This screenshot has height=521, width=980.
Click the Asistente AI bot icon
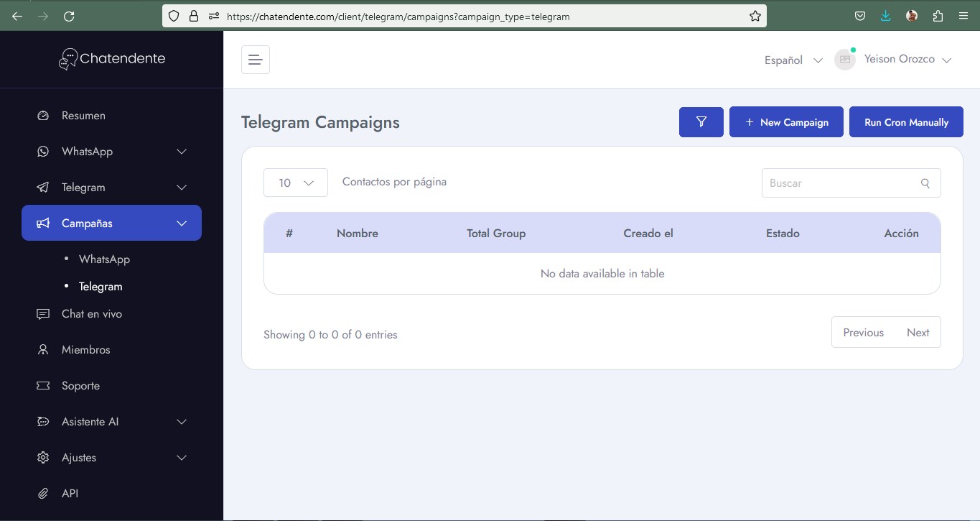[x=43, y=422]
